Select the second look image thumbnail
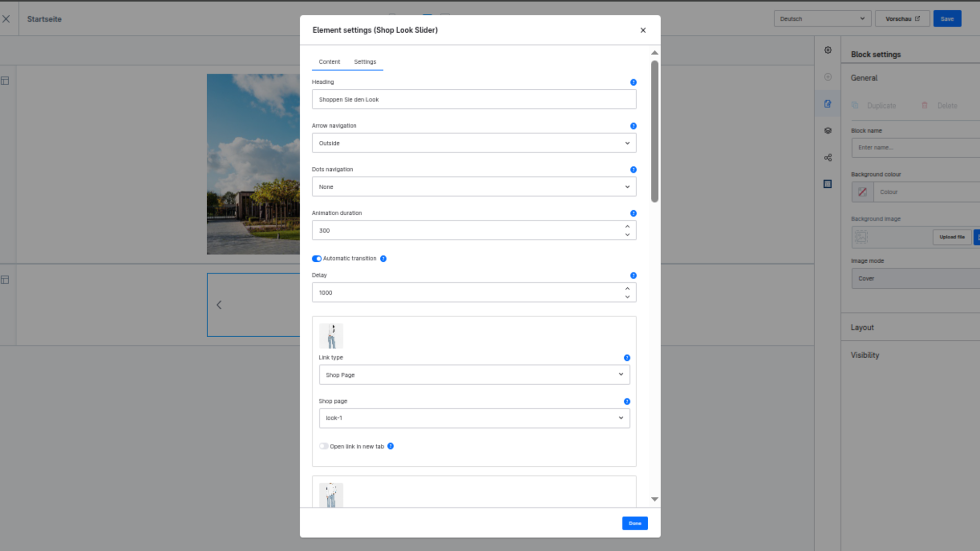 click(x=331, y=495)
